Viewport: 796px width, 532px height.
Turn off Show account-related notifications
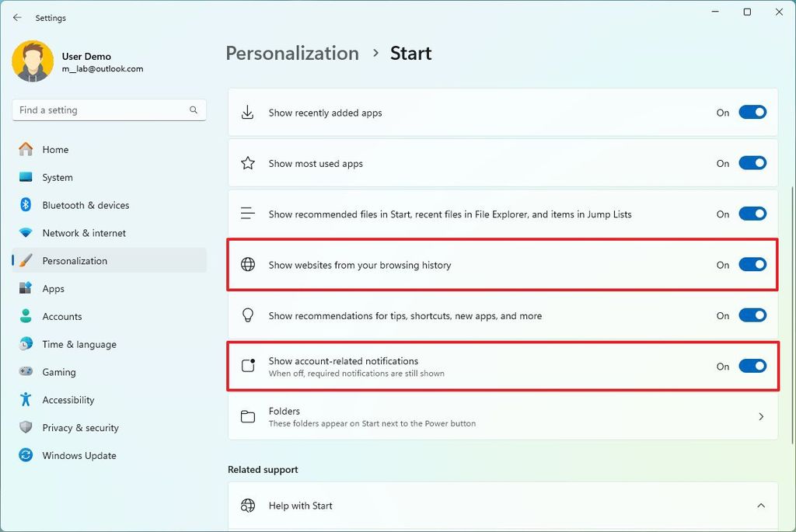(x=751, y=366)
